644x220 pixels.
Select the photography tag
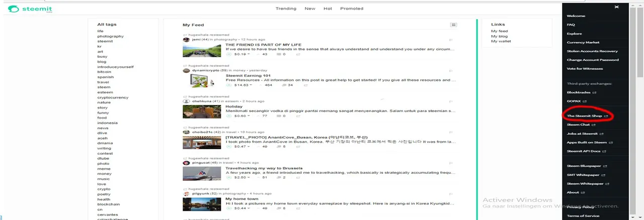pos(110,36)
